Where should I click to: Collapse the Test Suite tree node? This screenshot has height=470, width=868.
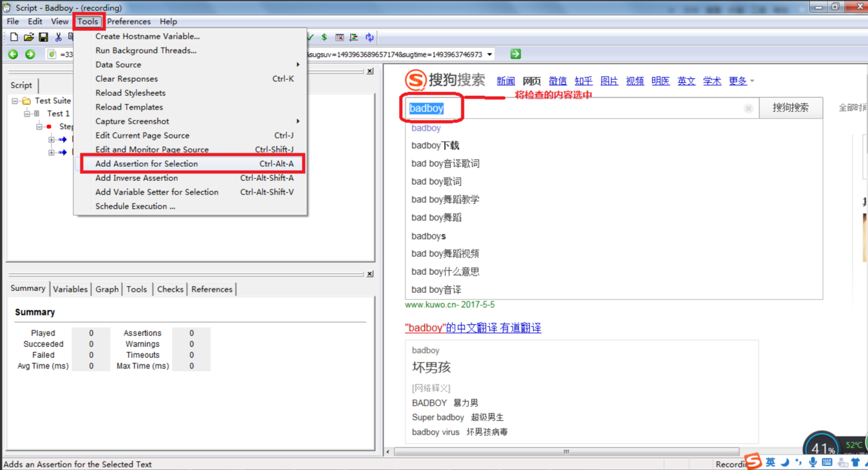(15, 101)
